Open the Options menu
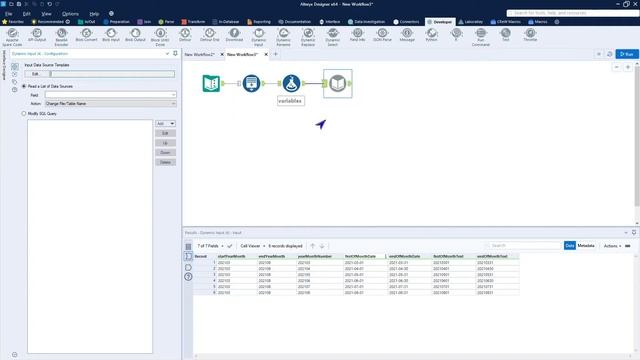The width and height of the screenshot is (640, 360). (70, 13)
